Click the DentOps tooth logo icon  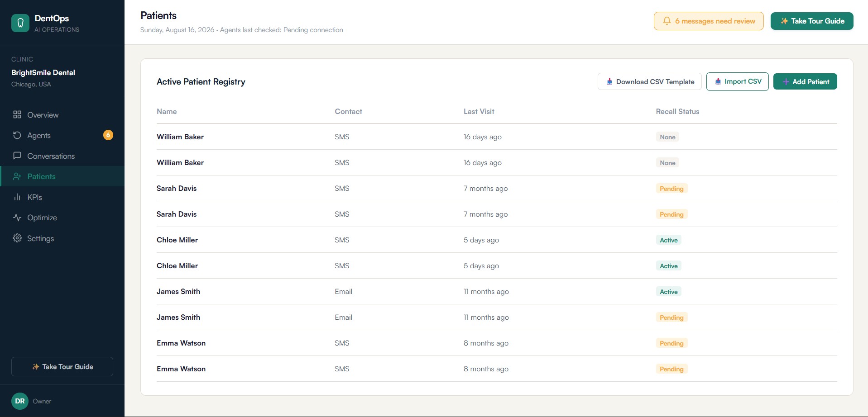[x=20, y=23]
